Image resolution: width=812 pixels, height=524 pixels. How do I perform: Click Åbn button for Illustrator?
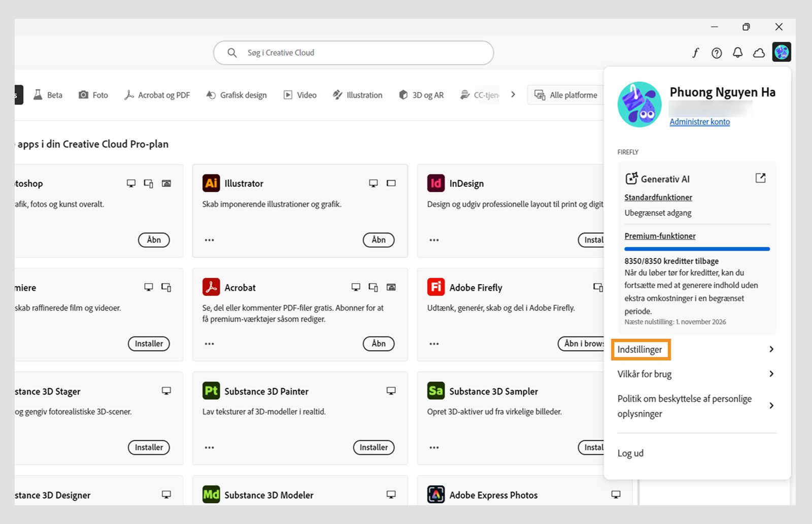point(379,240)
